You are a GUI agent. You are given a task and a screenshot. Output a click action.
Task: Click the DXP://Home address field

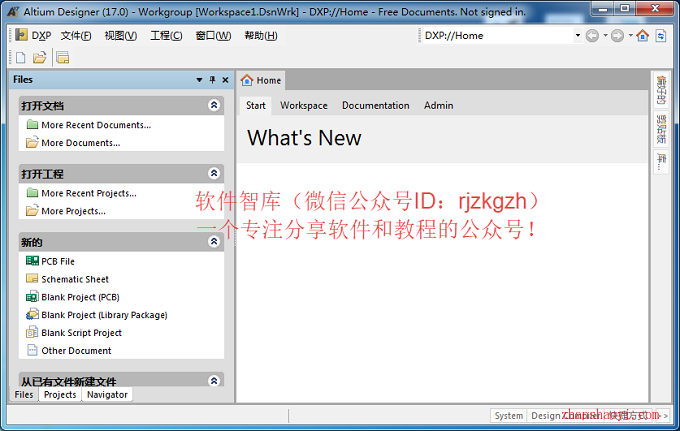click(498, 36)
